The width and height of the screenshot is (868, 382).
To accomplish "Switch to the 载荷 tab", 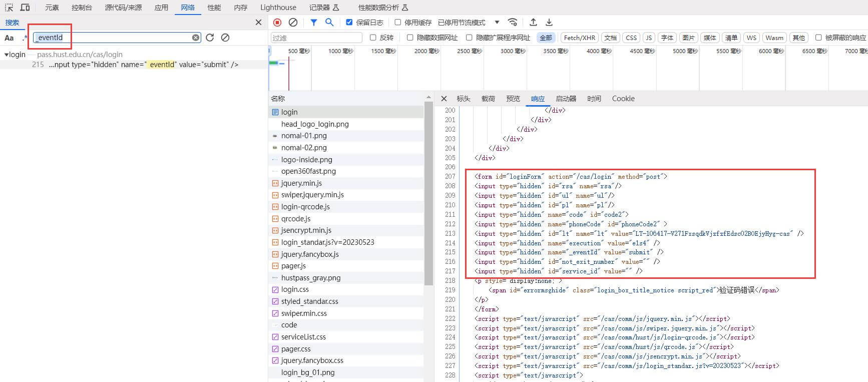I will coord(488,99).
